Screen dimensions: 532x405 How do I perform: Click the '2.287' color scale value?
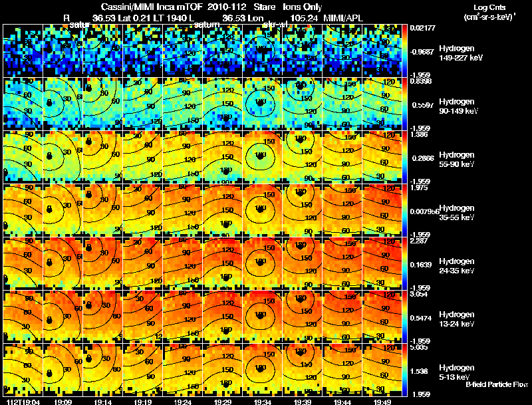[x=419, y=241]
